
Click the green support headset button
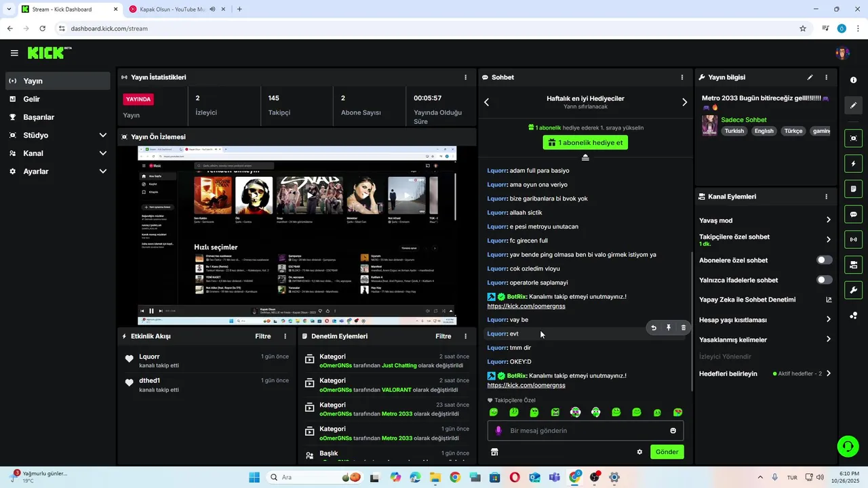tap(848, 446)
